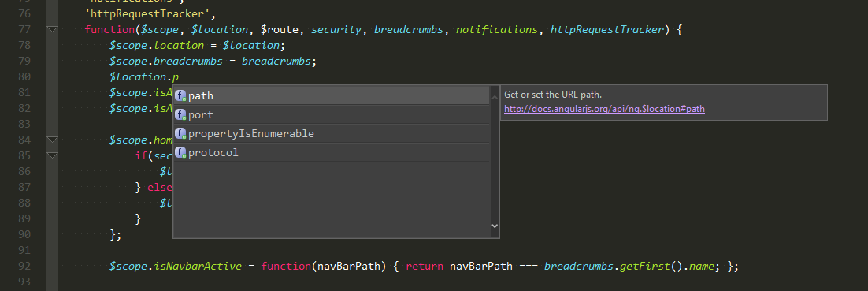Click the function icon beside protocol suggestion
Image resolution: width=868 pixels, height=291 pixels.
coord(180,152)
